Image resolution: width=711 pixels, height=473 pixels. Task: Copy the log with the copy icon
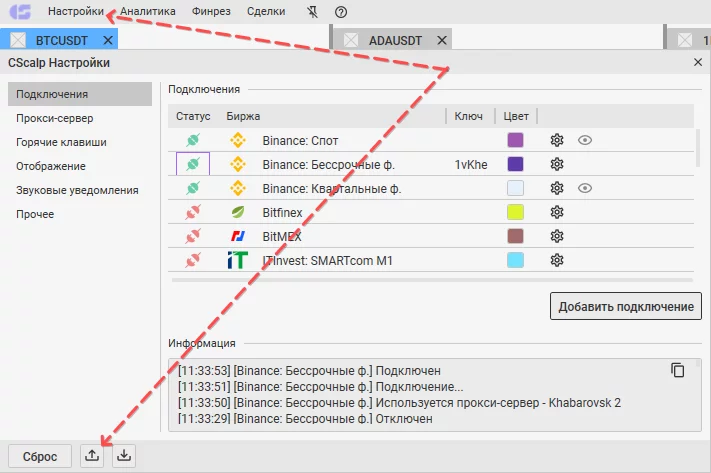coord(677,370)
